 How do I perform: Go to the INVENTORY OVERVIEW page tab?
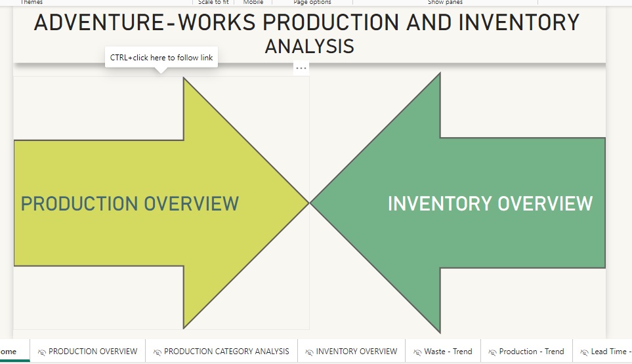pos(356,352)
